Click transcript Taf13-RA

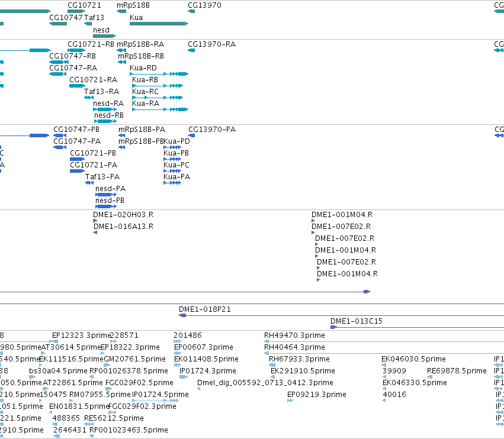point(89,98)
